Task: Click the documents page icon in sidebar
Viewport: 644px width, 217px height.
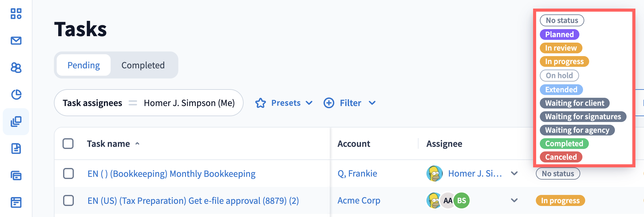Action: (16, 149)
